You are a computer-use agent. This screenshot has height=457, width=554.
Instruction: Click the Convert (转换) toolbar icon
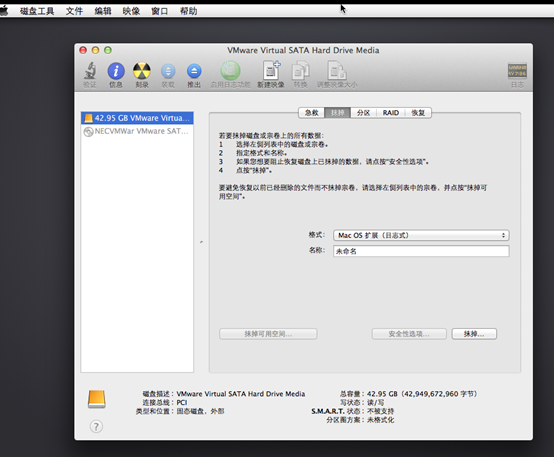coord(300,71)
